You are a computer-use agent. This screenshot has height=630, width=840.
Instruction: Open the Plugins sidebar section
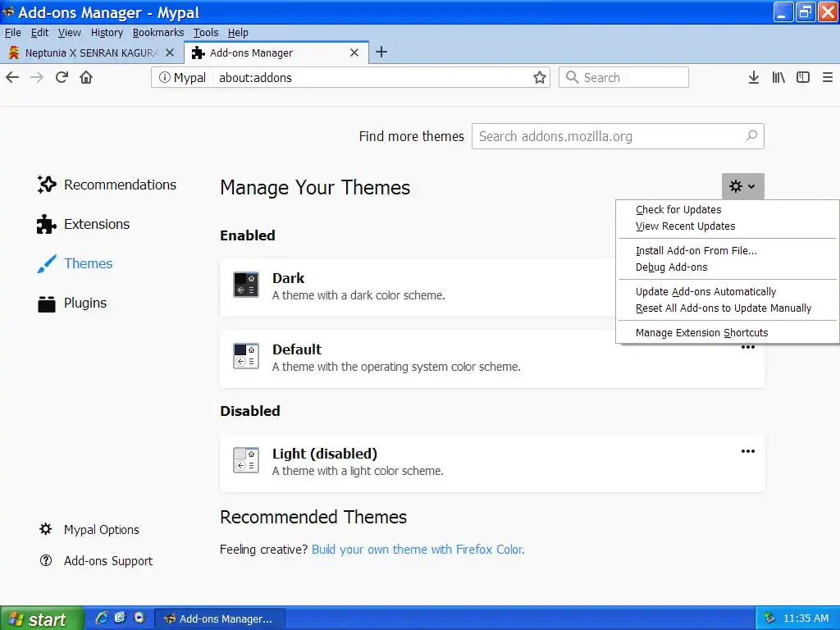point(72,304)
